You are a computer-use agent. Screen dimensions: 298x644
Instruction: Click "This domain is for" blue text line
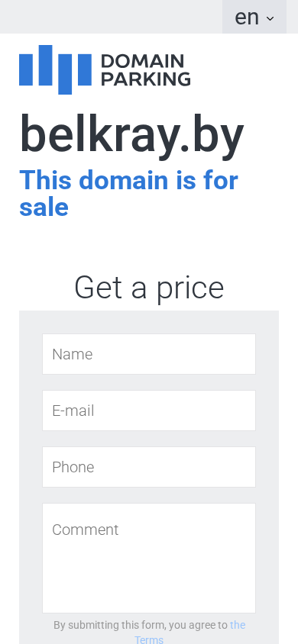pos(128,180)
